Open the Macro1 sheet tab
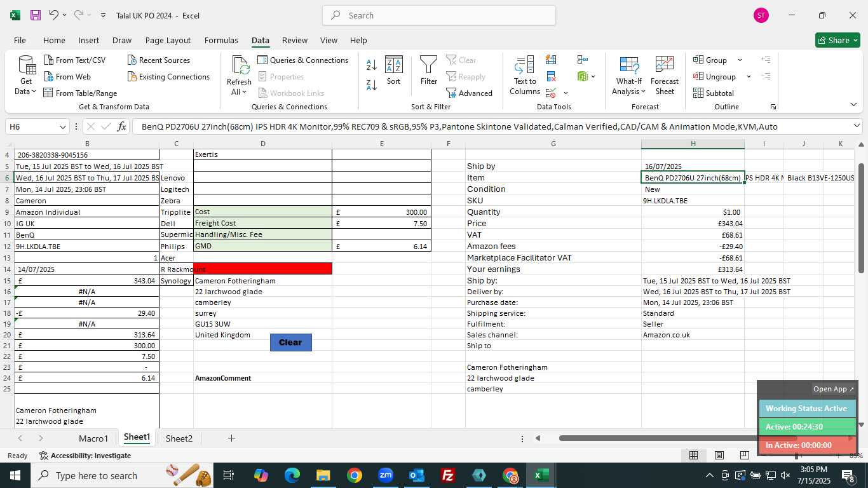 [93, 438]
